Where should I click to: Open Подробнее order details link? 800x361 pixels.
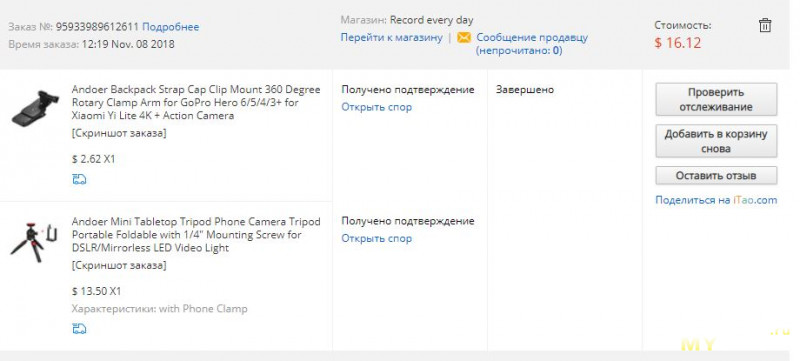click(x=170, y=27)
